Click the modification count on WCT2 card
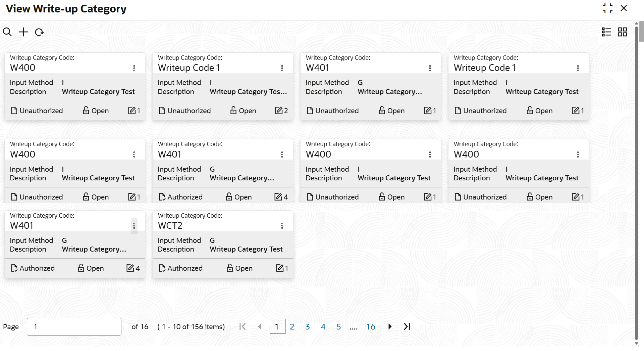The height and width of the screenshot is (351, 644). click(282, 268)
